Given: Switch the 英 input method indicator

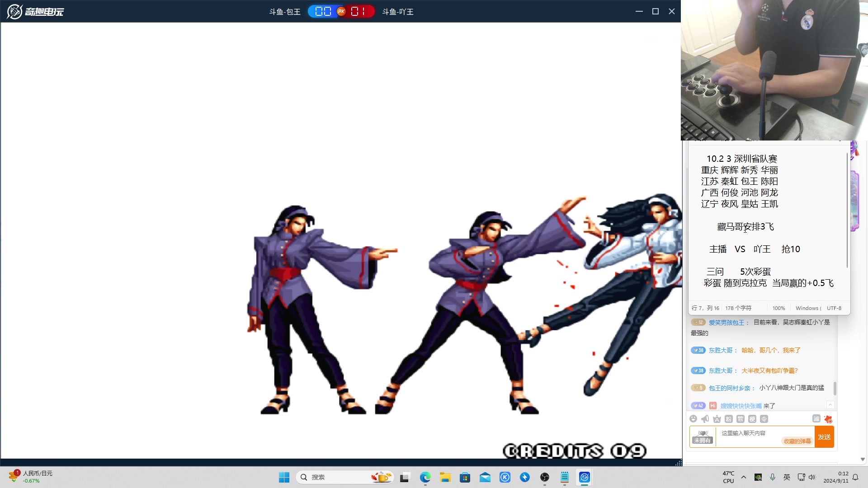Looking at the screenshot, I should coord(787,477).
